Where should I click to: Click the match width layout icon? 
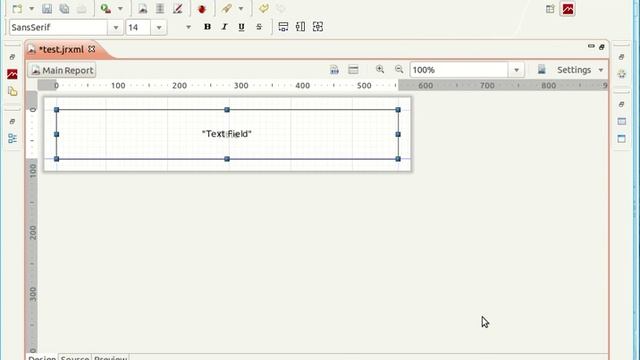pos(283,27)
